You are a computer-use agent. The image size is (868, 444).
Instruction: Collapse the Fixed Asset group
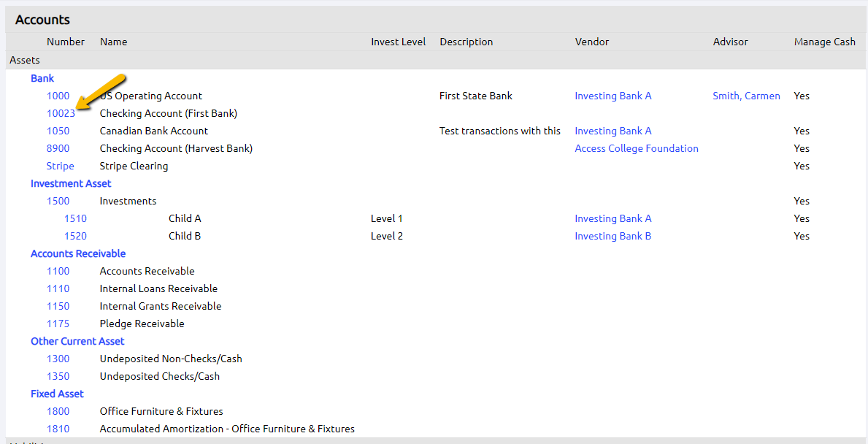click(x=57, y=394)
